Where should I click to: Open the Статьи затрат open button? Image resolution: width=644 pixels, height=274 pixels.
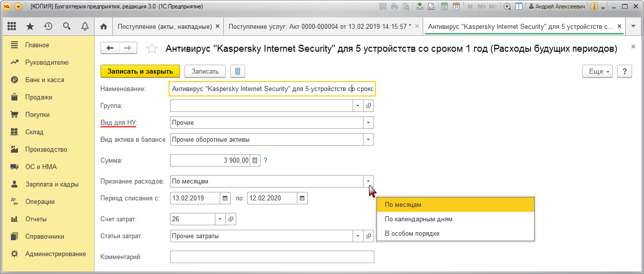tap(369, 236)
